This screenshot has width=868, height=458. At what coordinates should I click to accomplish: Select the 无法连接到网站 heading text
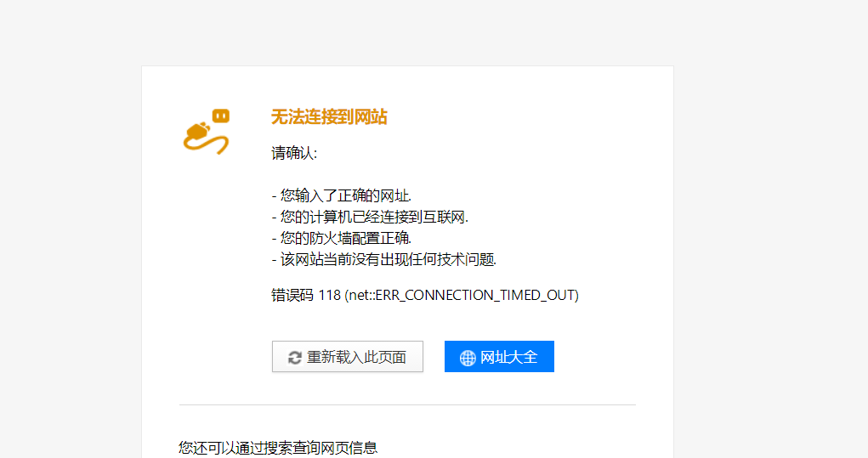pyautogui.click(x=329, y=117)
